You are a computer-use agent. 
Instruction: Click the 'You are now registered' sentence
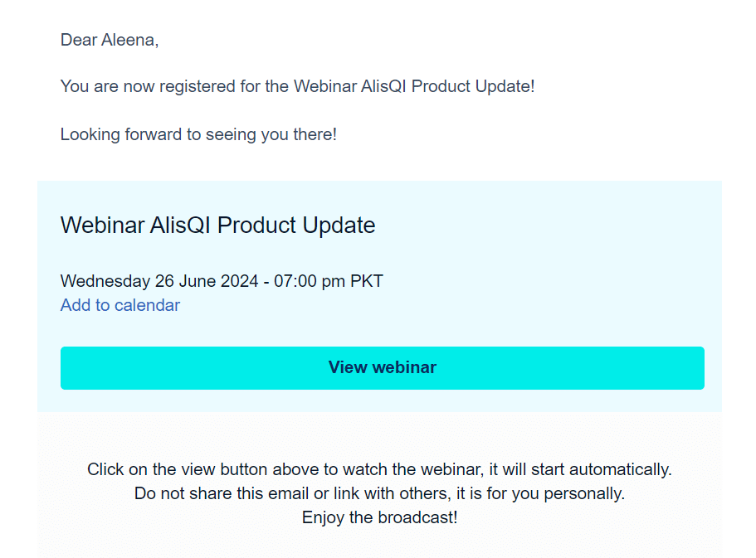[x=297, y=86]
